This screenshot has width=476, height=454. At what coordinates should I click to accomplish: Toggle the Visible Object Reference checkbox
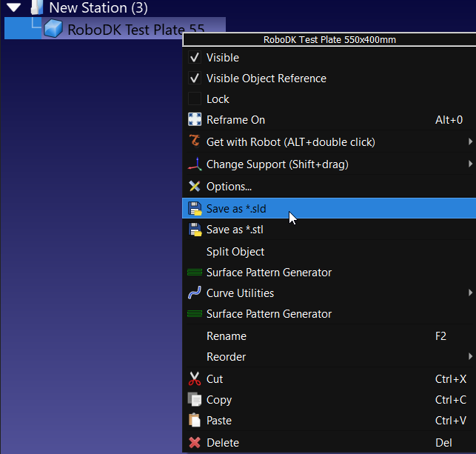pos(195,79)
